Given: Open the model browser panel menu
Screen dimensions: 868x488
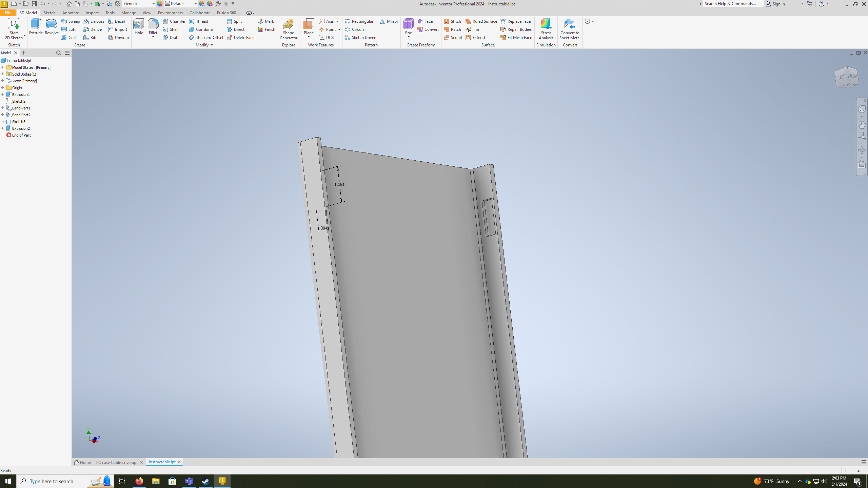Looking at the screenshot, I should tap(67, 53).
